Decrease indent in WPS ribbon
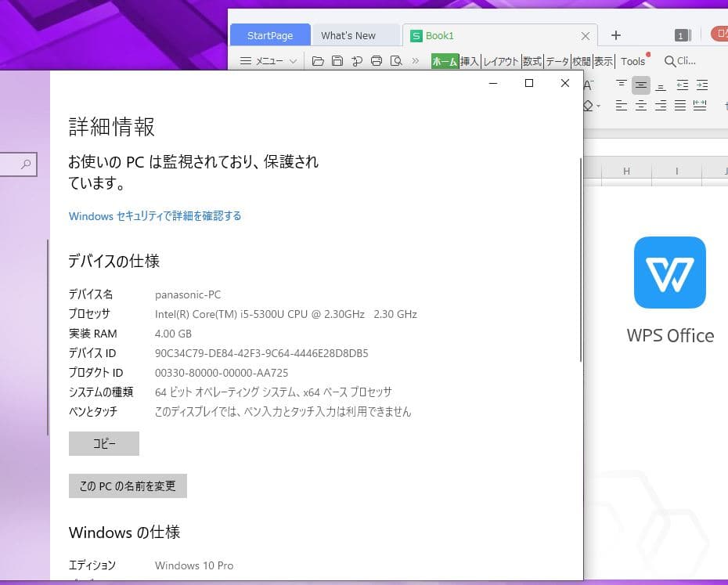The height and width of the screenshot is (585, 728). click(x=683, y=85)
